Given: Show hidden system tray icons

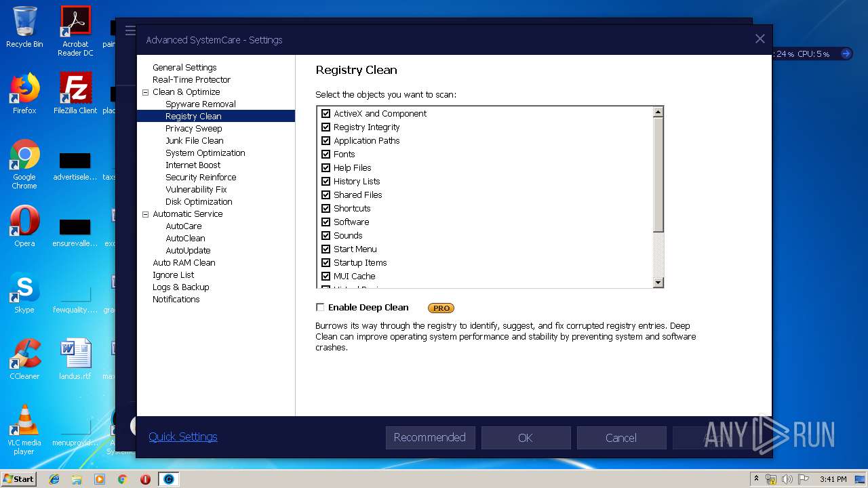Looking at the screenshot, I should coord(756,479).
